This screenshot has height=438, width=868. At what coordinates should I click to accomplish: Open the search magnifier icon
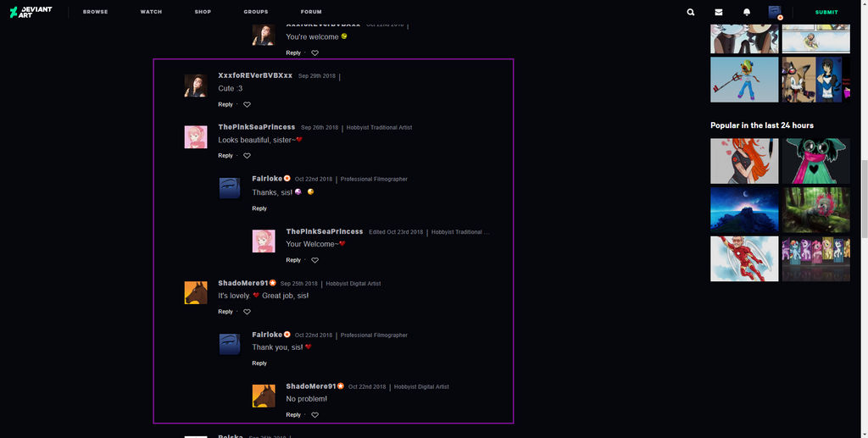click(x=690, y=12)
